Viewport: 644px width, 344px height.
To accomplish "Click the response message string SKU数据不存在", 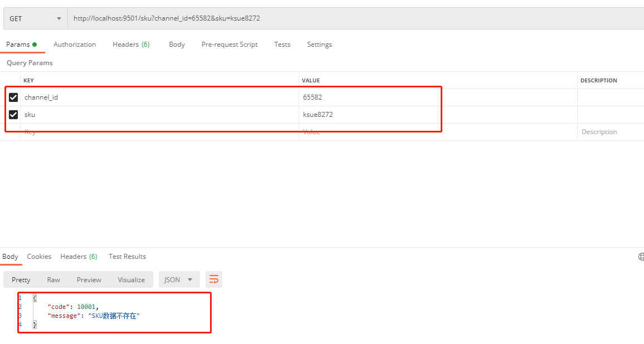I will click(114, 316).
